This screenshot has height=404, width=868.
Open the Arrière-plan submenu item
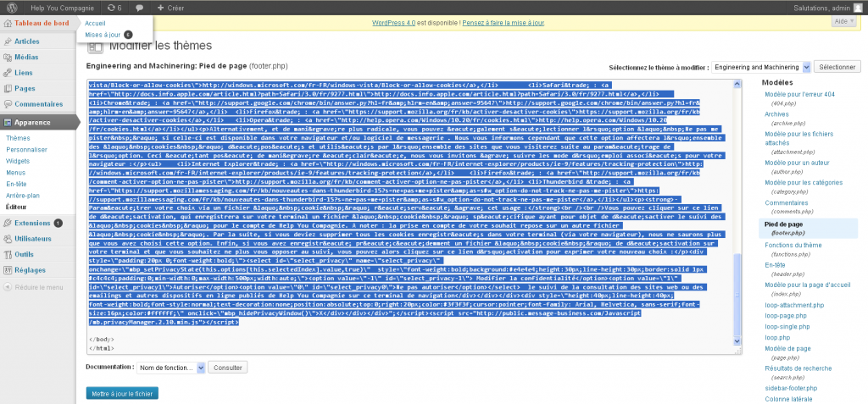point(23,196)
